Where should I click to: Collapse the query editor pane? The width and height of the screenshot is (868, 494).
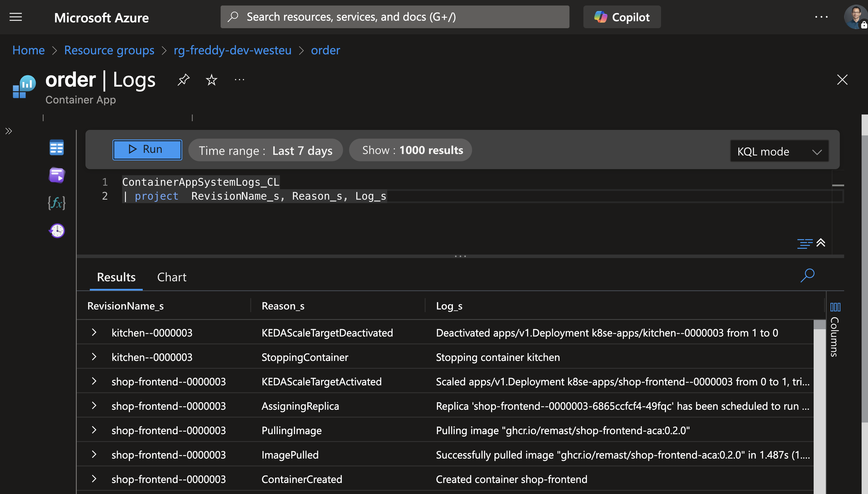pyautogui.click(x=821, y=243)
